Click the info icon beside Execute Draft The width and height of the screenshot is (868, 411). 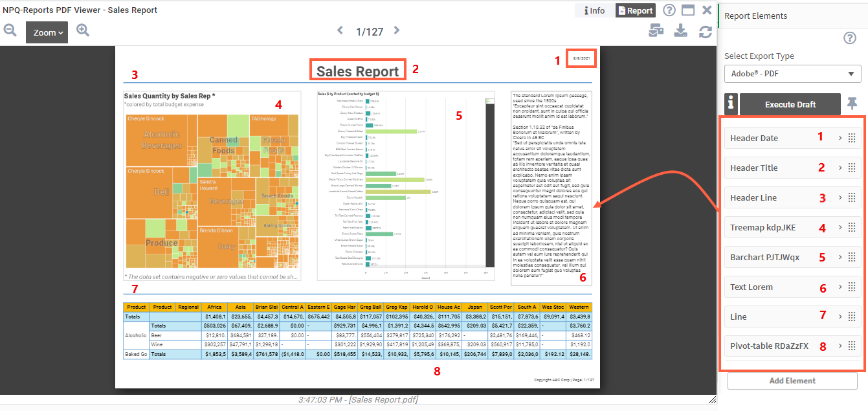[731, 104]
